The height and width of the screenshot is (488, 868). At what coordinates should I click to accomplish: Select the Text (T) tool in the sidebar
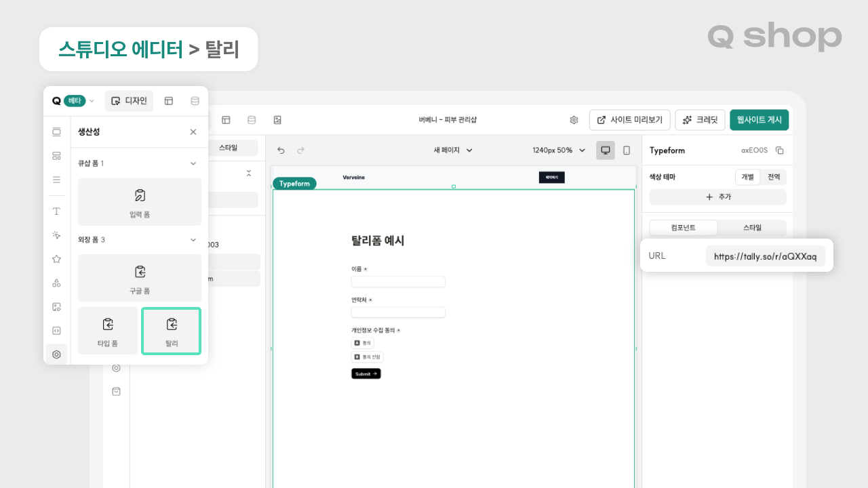(56, 211)
